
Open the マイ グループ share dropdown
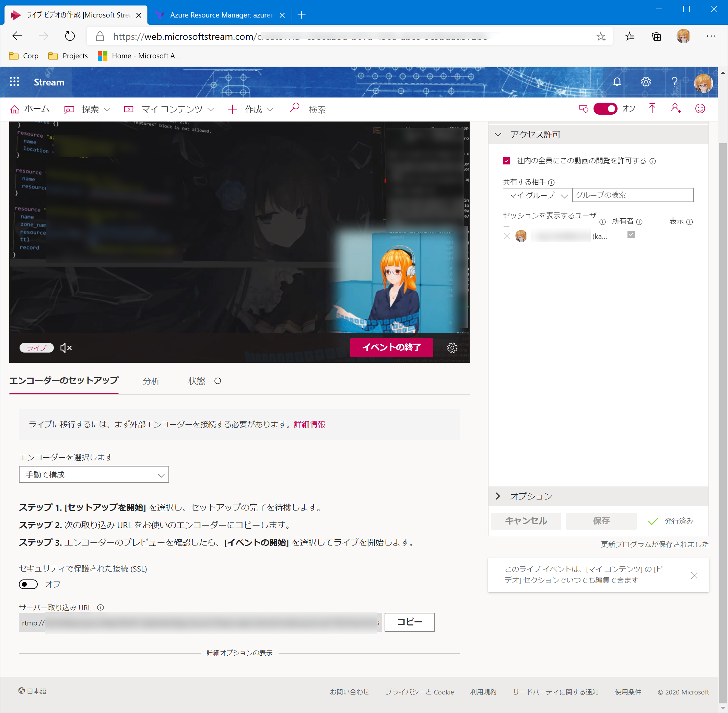537,195
